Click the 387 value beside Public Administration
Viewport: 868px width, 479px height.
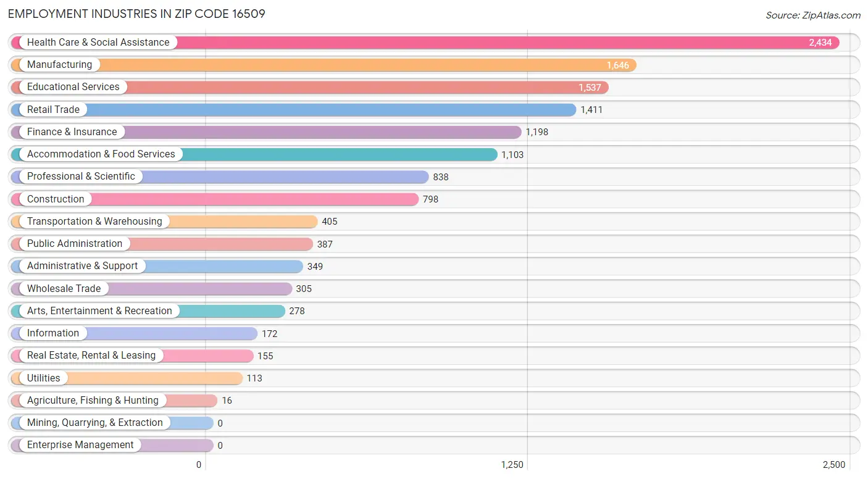coord(325,244)
